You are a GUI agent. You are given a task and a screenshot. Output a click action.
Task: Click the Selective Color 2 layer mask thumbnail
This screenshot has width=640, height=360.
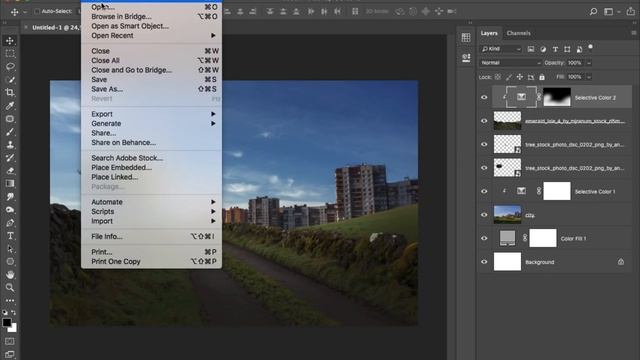coord(557,97)
